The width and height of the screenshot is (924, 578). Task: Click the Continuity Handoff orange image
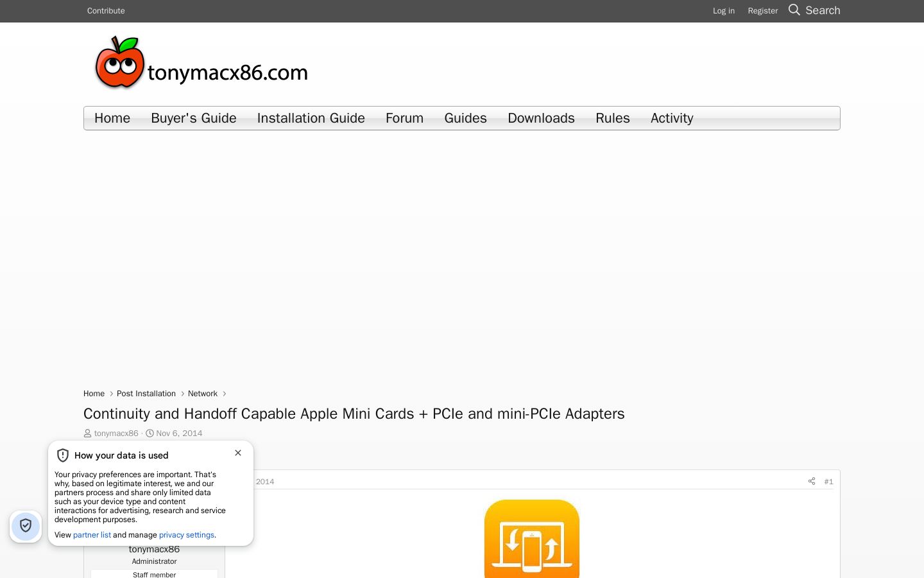[532, 539]
